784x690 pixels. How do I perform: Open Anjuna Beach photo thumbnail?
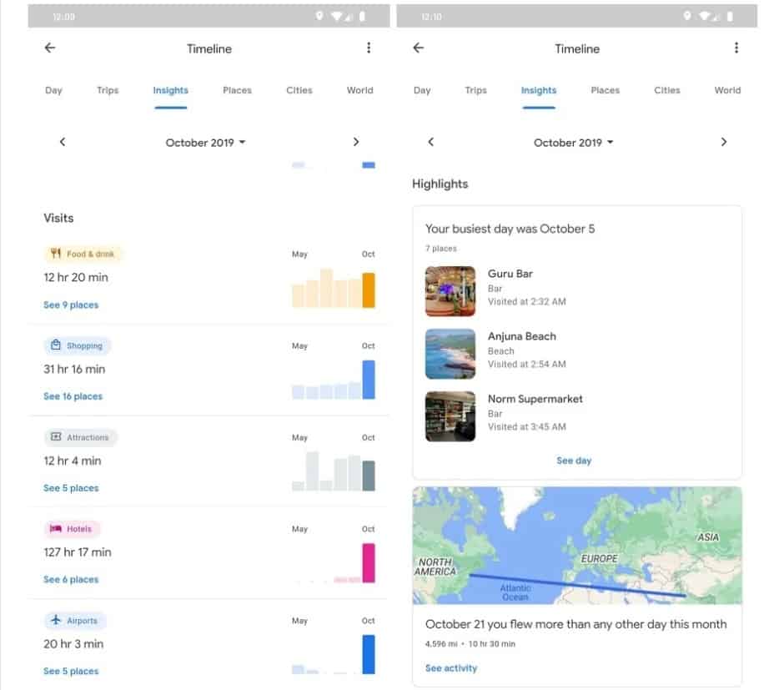click(450, 354)
